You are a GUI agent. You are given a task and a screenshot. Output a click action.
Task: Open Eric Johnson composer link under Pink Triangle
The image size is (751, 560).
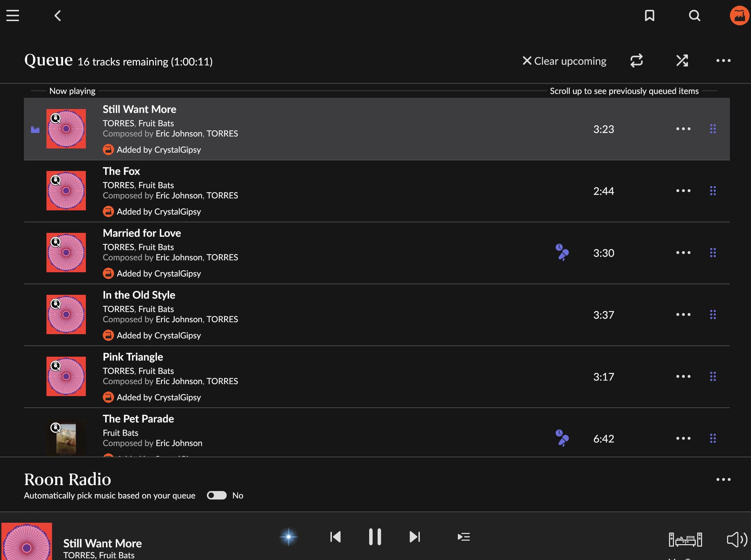[179, 381]
